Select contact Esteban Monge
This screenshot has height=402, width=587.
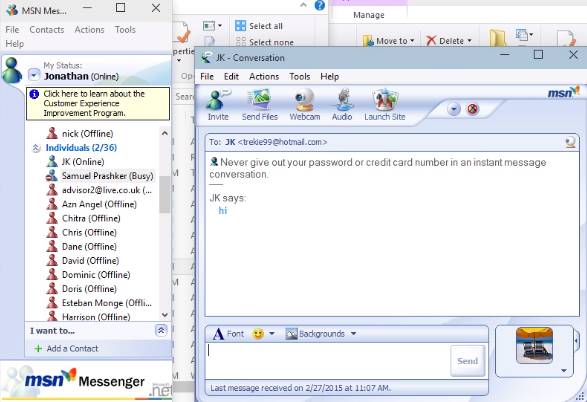(99, 303)
